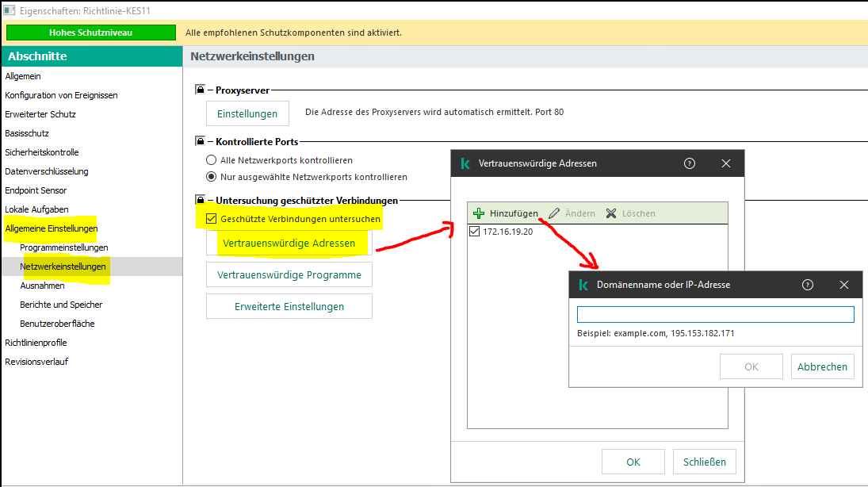Click the lock icon beside Proxyserver

200,90
